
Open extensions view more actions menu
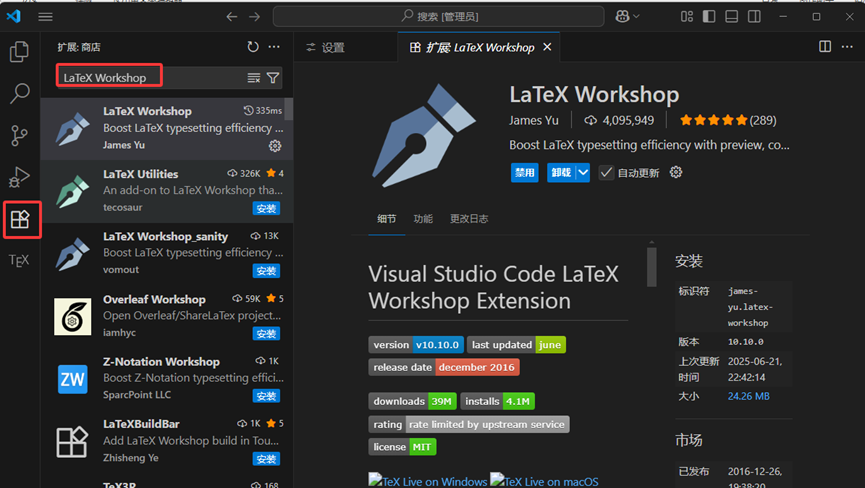point(274,47)
